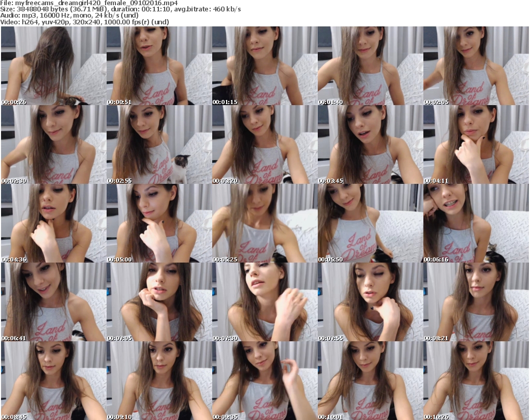Viewport: 530px width, 420px height.
Task: Choose the thumbnail stamped 00:07:55
Action: click(x=371, y=302)
